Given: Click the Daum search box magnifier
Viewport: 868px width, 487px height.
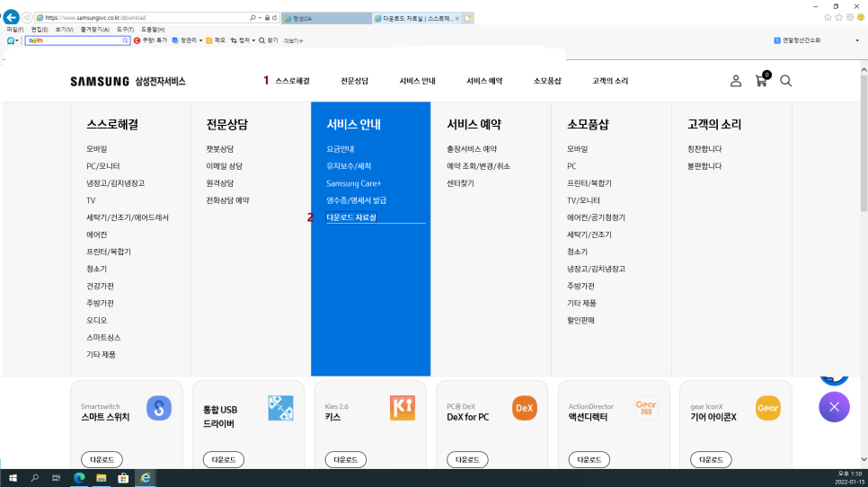Looking at the screenshot, I should point(125,40).
